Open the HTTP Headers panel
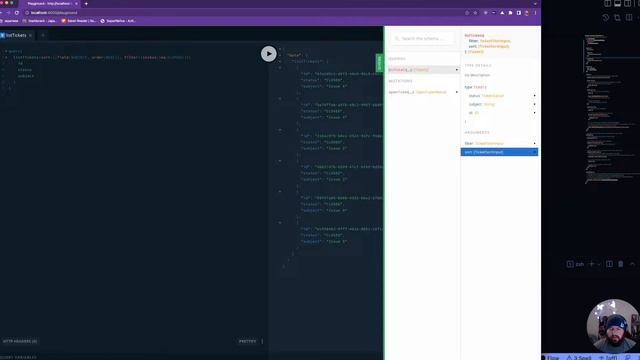This screenshot has height=360, width=640. click(x=20, y=341)
